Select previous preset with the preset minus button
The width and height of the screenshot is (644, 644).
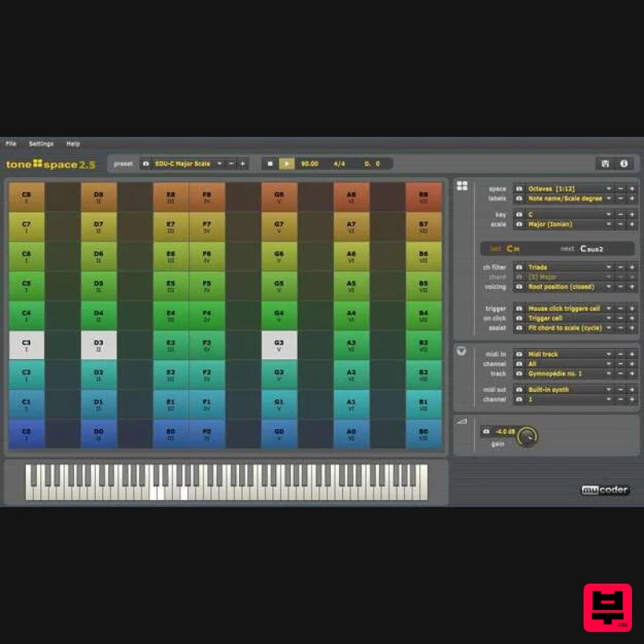click(231, 163)
